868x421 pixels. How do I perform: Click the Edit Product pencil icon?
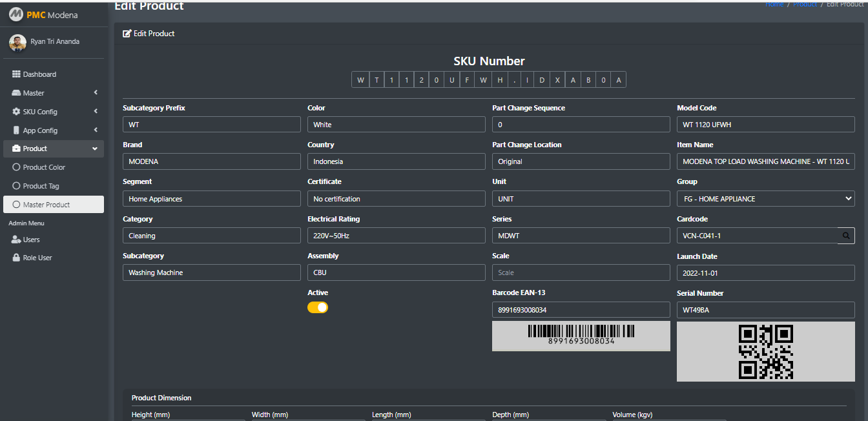tap(127, 34)
